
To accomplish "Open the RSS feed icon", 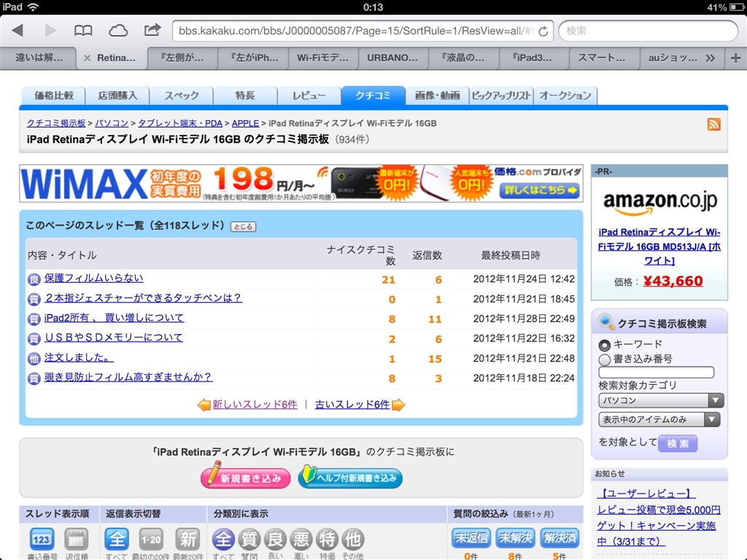I will click(x=713, y=124).
